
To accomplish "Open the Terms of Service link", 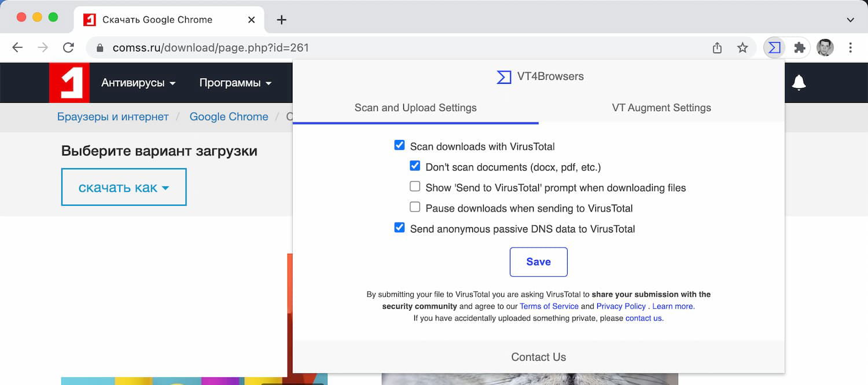I will [549, 306].
